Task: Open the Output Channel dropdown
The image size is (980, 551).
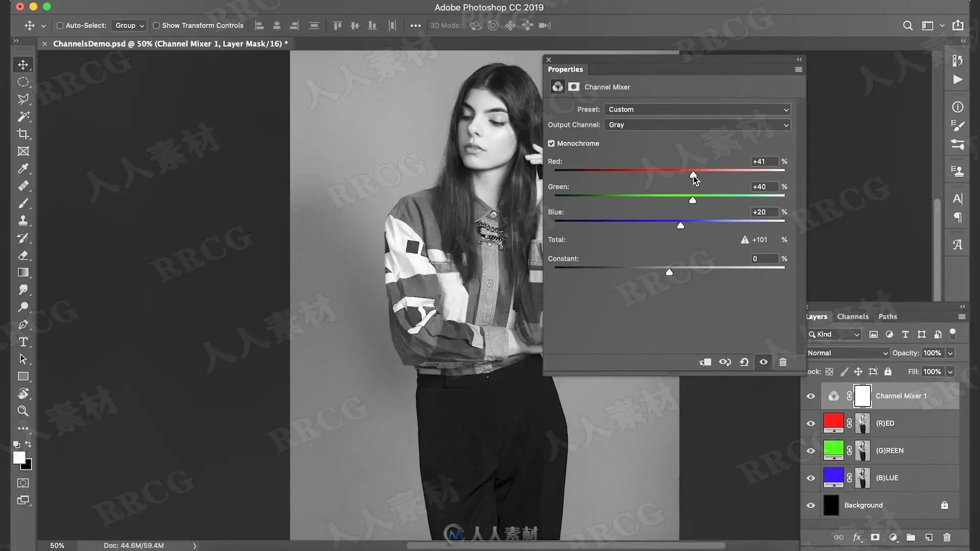Action: point(697,125)
